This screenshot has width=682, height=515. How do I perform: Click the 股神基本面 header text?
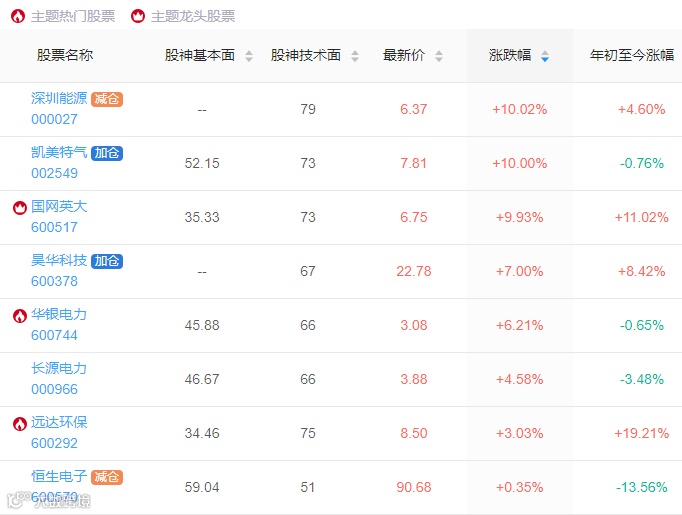coord(200,55)
